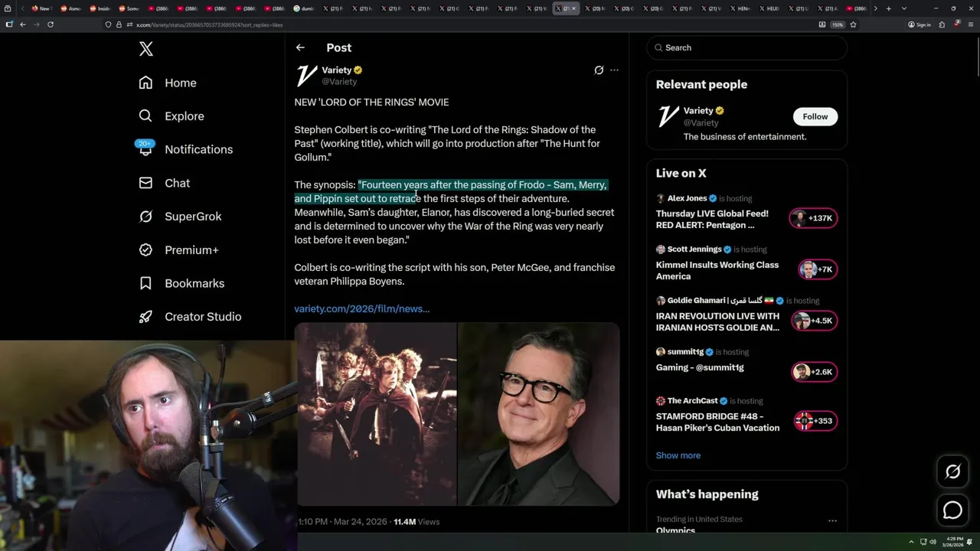
Task: Switch to the 'HEUR' browser tab
Action: [769, 8]
